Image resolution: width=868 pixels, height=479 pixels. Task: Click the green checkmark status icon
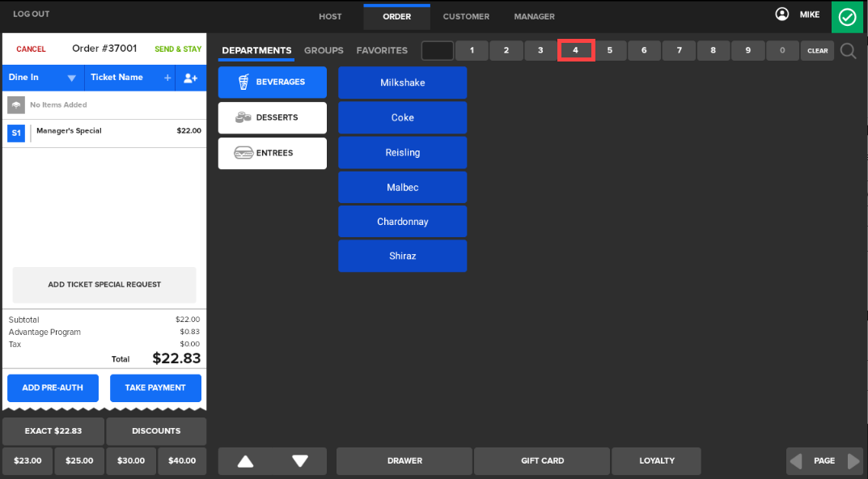click(x=847, y=17)
